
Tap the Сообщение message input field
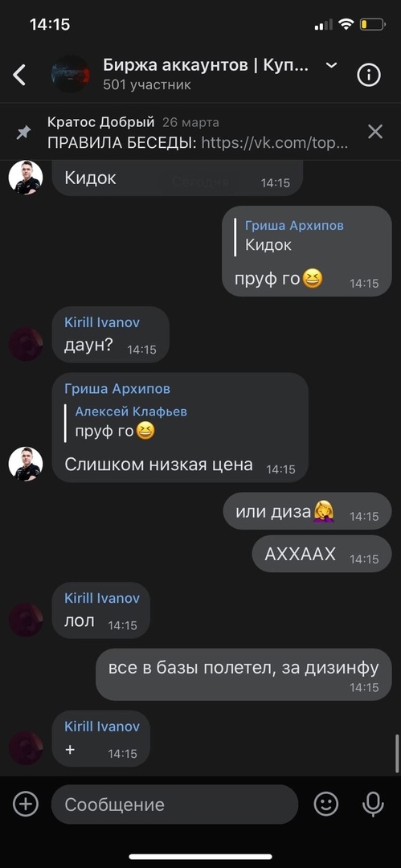(x=174, y=805)
